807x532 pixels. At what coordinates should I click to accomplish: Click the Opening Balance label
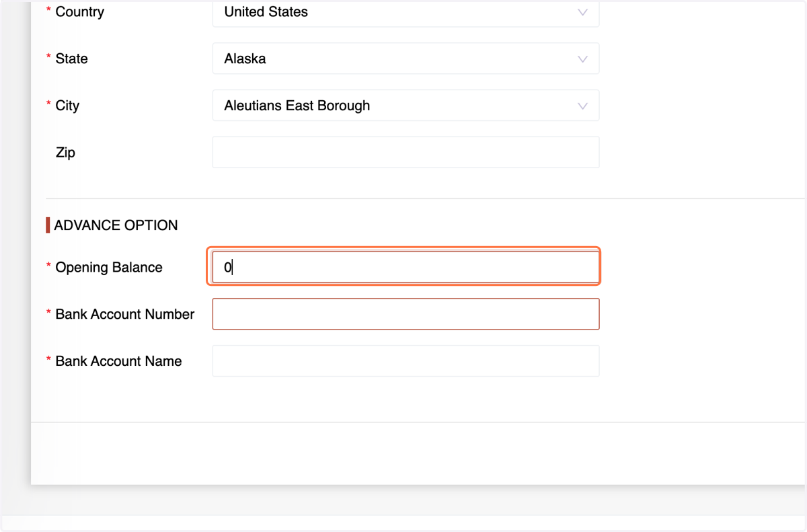(x=109, y=267)
